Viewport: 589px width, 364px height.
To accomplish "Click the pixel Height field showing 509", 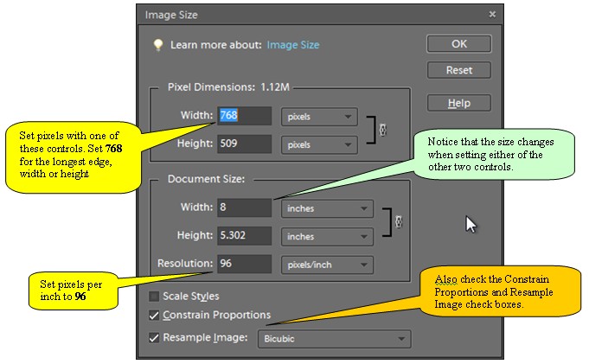I will (244, 144).
